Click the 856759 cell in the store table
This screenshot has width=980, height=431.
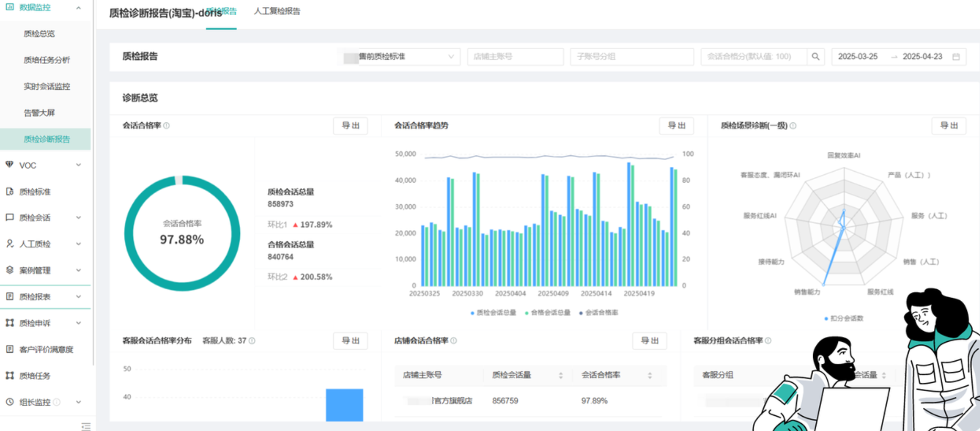[505, 401]
